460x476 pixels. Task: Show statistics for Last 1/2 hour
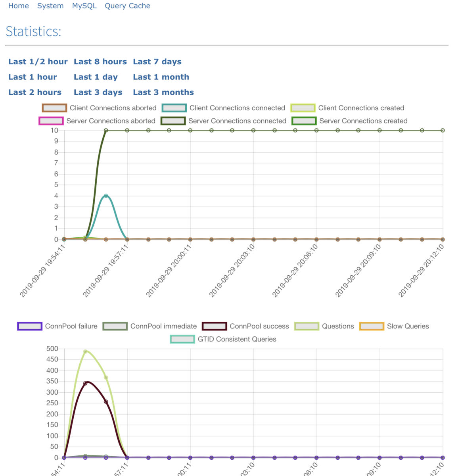pos(38,61)
